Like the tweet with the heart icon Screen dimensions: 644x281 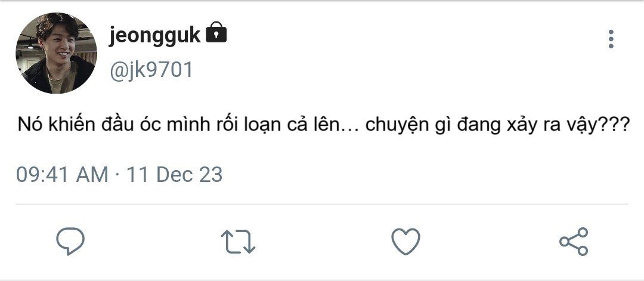405,242
